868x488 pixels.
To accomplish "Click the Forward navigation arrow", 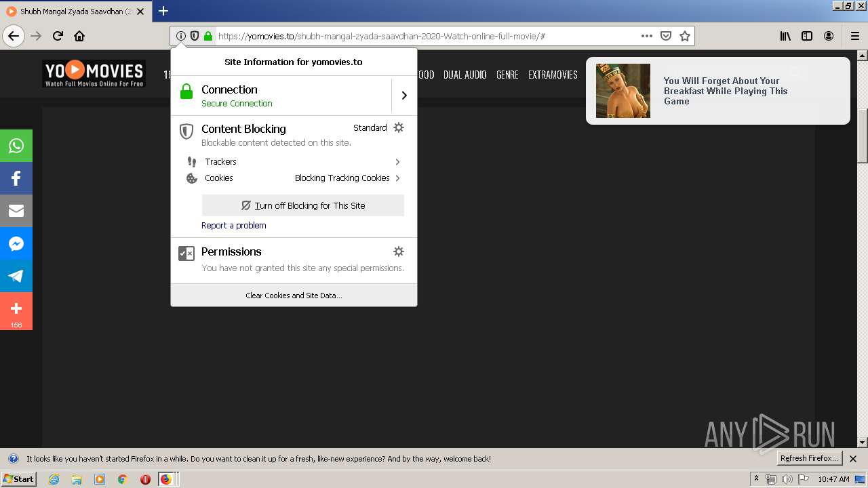I will tap(36, 36).
